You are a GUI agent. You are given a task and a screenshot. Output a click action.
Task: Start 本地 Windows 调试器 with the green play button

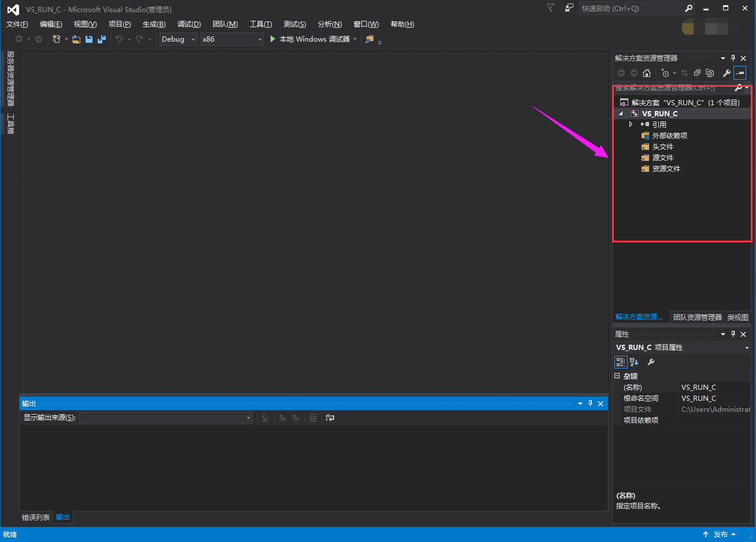click(273, 39)
